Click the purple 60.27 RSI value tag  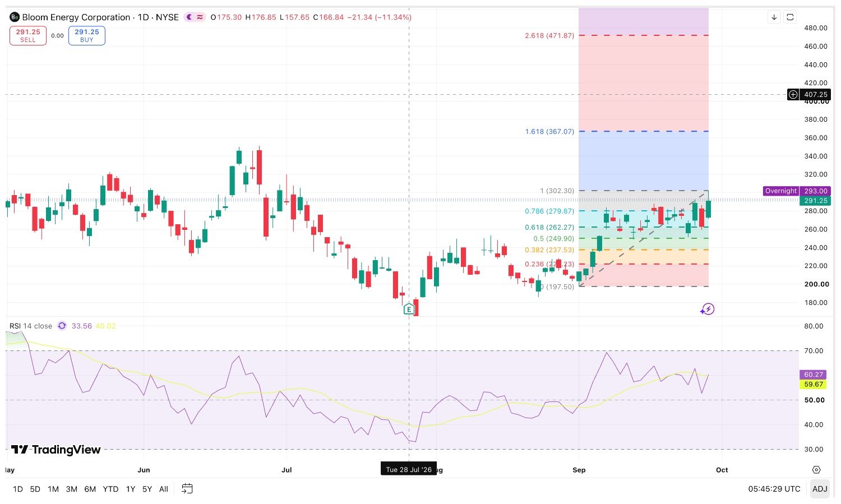(814, 374)
